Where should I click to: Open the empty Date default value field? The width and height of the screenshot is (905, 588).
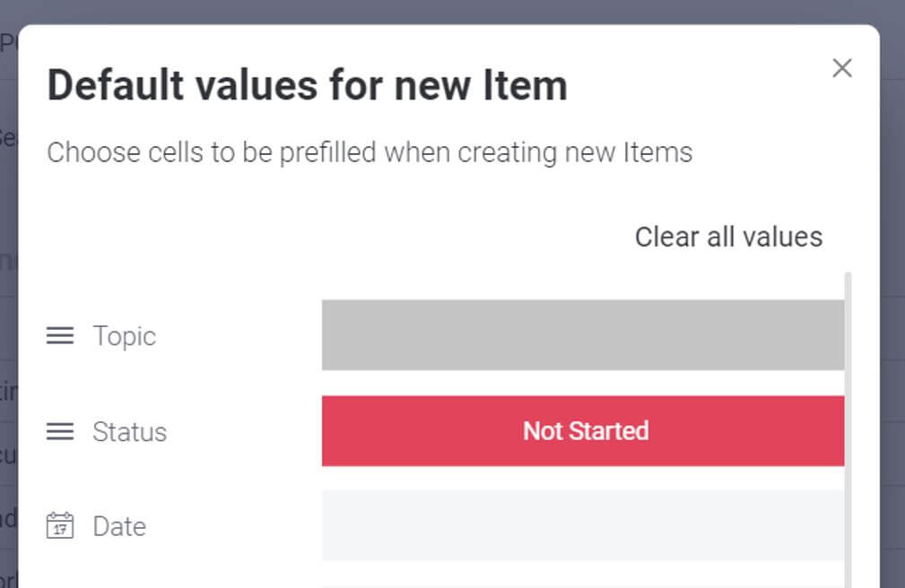pos(583,525)
